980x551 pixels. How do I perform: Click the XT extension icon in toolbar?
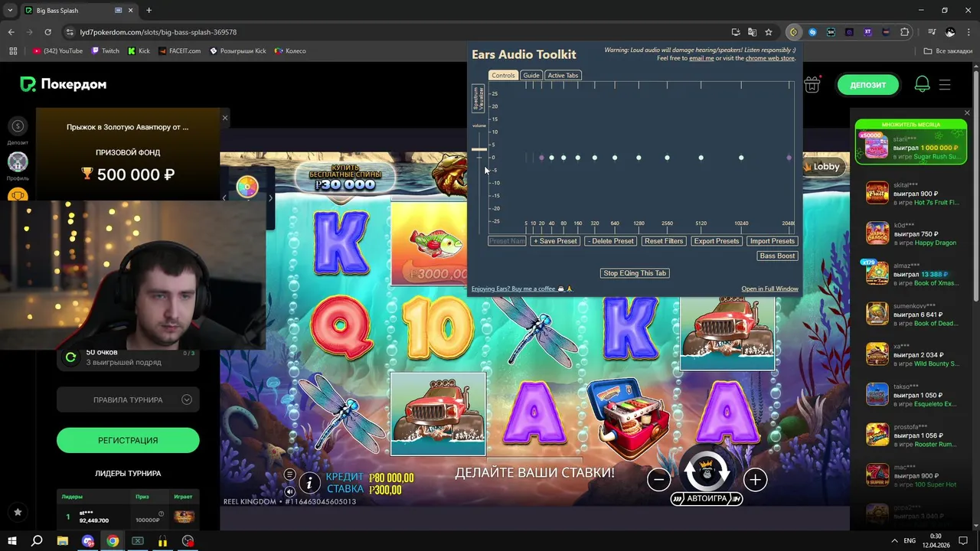[x=867, y=32]
